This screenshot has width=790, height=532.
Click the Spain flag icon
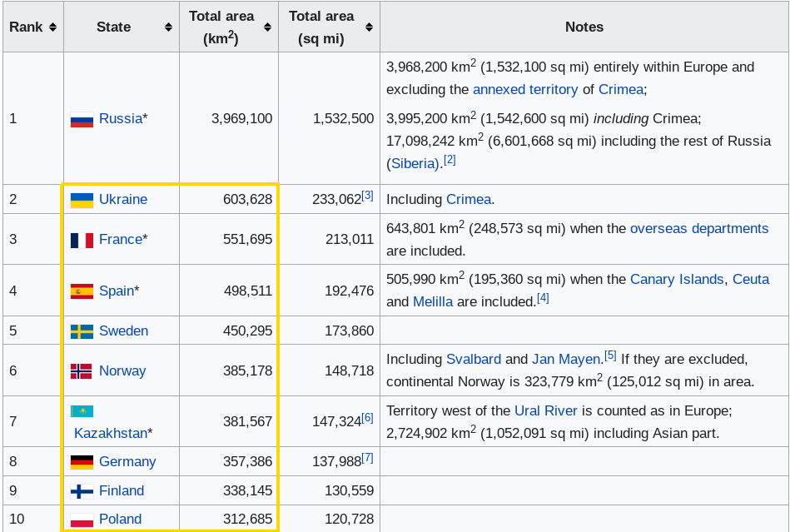pyautogui.click(x=82, y=291)
